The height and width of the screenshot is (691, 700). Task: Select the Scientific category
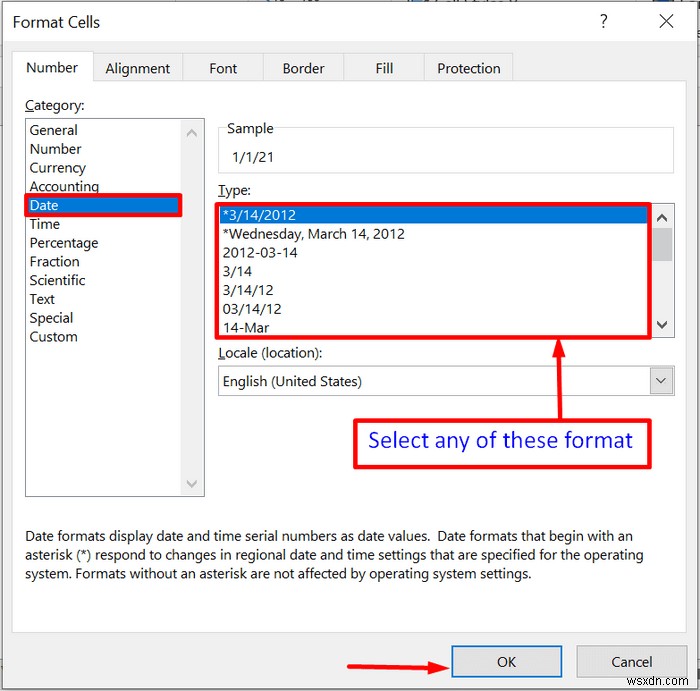[x=104, y=280]
